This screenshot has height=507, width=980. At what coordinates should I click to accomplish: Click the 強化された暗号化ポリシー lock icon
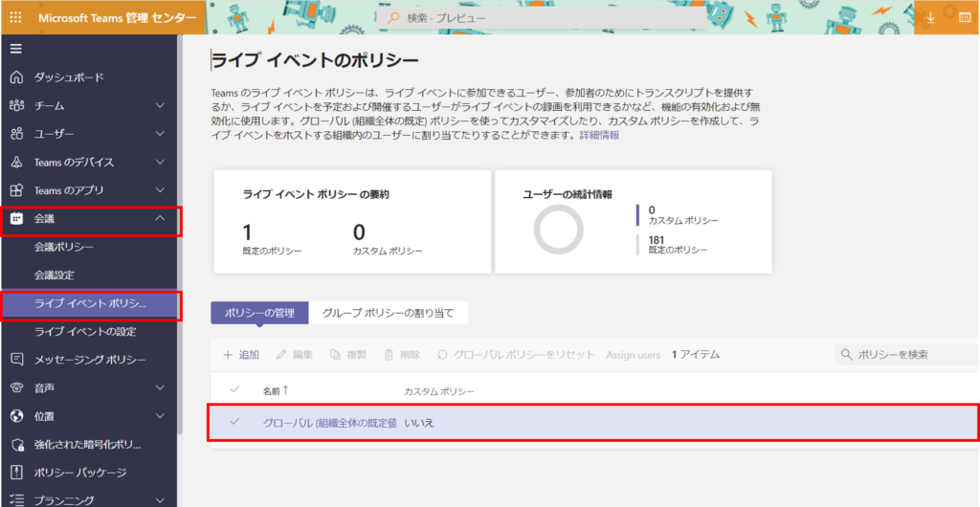pyautogui.click(x=16, y=445)
